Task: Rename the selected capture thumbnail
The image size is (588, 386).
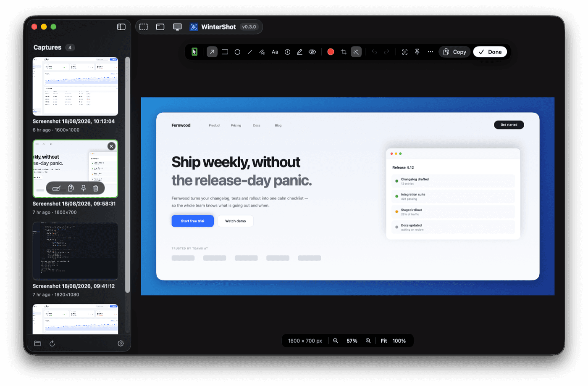Action: (x=56, y=188)
